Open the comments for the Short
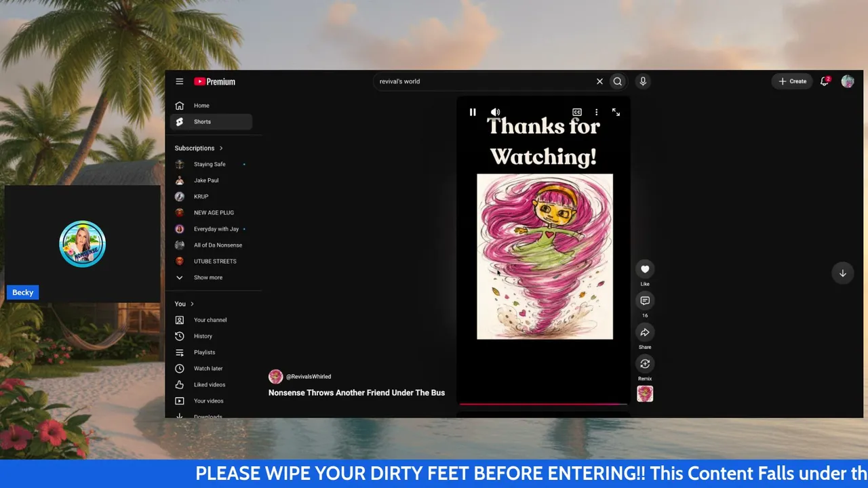The width and height of the screenshot is (868, 488). (x=645, y=300)
